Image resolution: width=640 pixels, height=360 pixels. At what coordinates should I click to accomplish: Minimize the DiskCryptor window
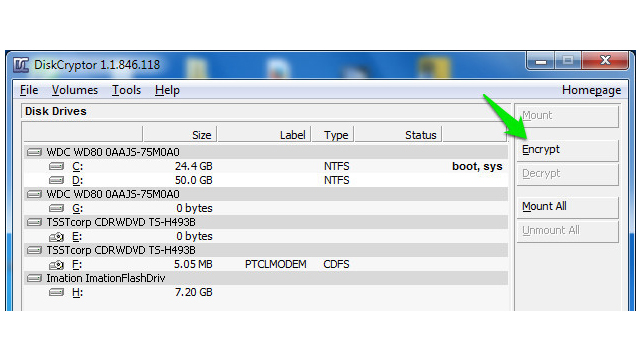[541, 61]
